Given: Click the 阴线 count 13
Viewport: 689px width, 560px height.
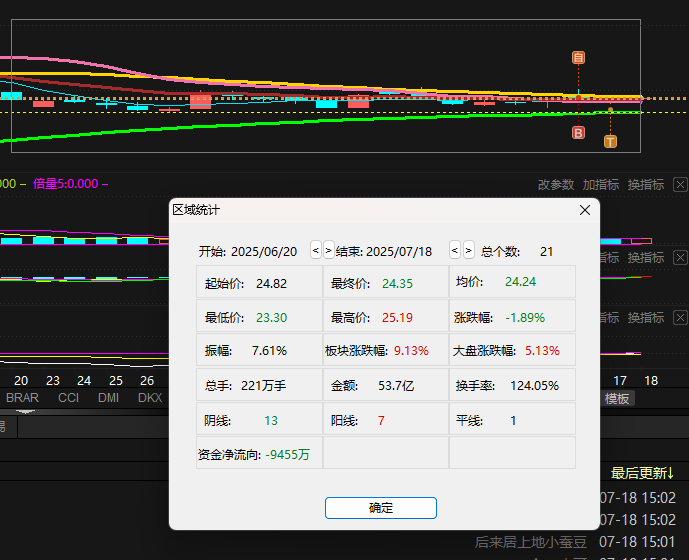Looking at the screenshot, I should pos(271,421).
